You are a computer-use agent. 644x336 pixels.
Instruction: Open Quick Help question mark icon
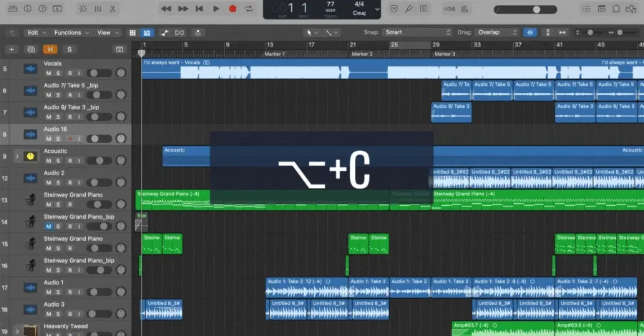click(42, 9)
